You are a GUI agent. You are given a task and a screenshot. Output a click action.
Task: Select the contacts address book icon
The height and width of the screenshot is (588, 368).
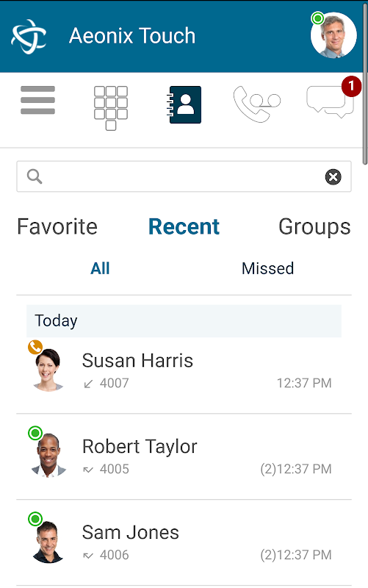tap(184, 104)
